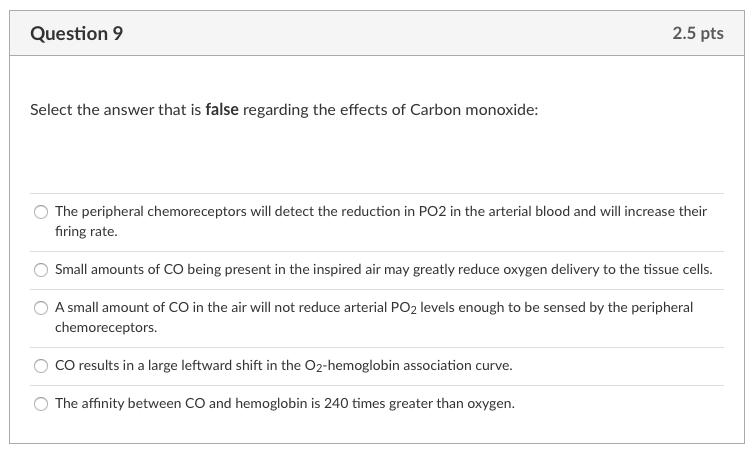Viewport: 755px width, 457px height.
Task: Mark the 'large leftward shift' radio option
Action: click(x=41, y=366)
